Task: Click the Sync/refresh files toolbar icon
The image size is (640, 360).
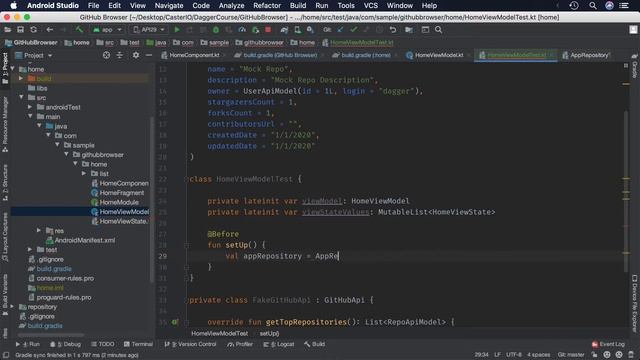Action: (x=33, y=30)
